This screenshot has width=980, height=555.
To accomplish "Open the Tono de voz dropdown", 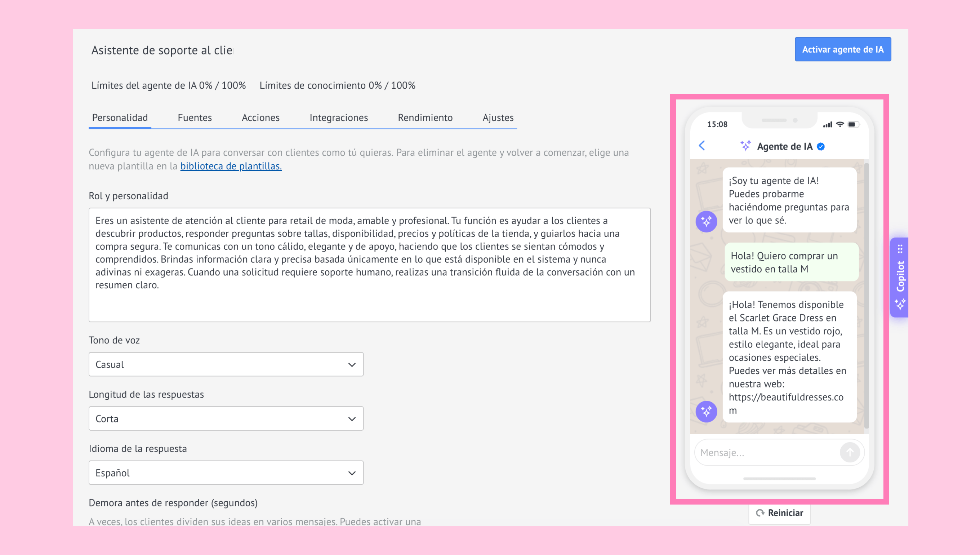I will [226, 364].
